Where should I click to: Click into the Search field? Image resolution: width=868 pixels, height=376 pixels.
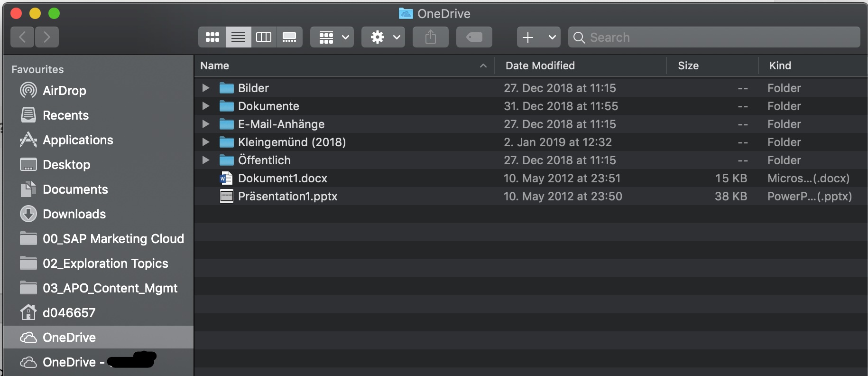(714, 37)
